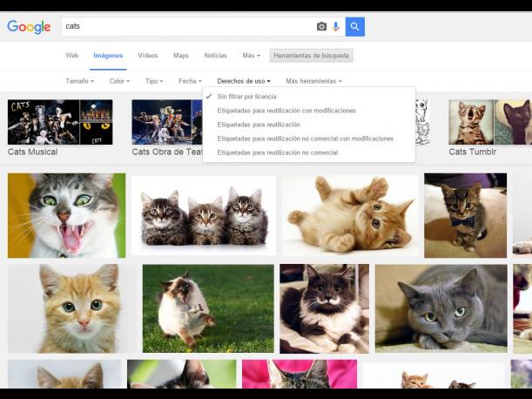Open the Color filter dropdown
The width and height of the screenshot is (532, 399).
click(119, 81)
